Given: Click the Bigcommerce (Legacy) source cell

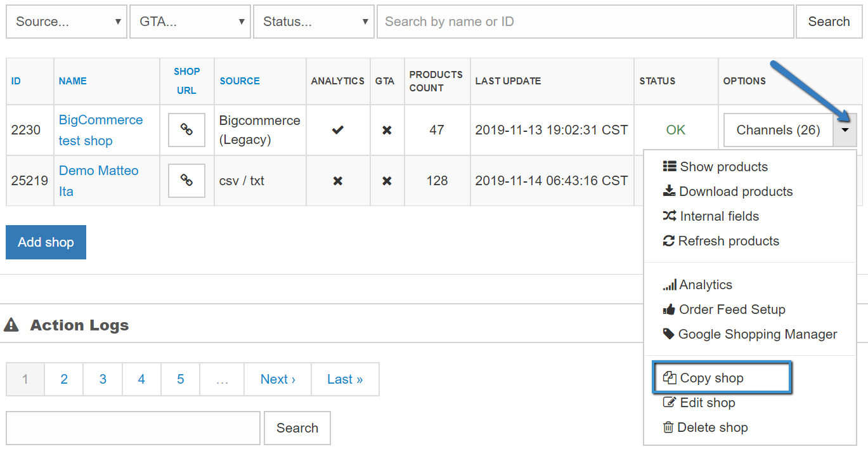Looking at the screenshot, I should pyautogui.click(x=260, y=130).
